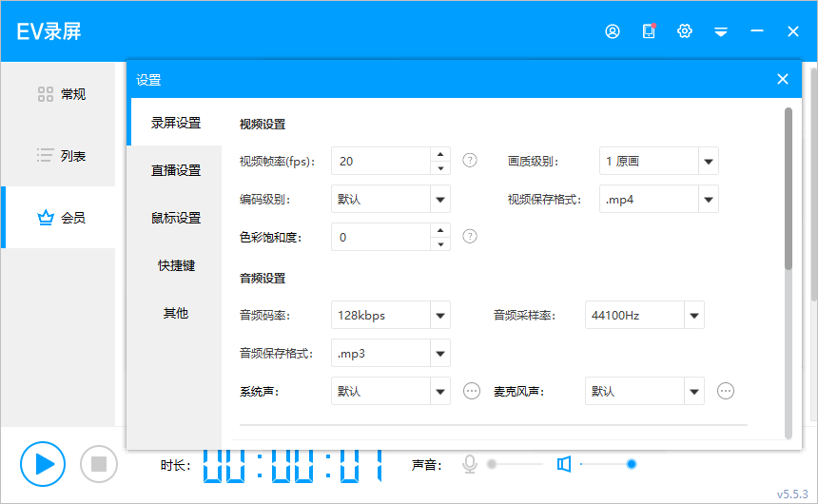Click the settings dialog vertical scrollbar
The height and width of the screenshot is (504, 818).
pos(789,188)
